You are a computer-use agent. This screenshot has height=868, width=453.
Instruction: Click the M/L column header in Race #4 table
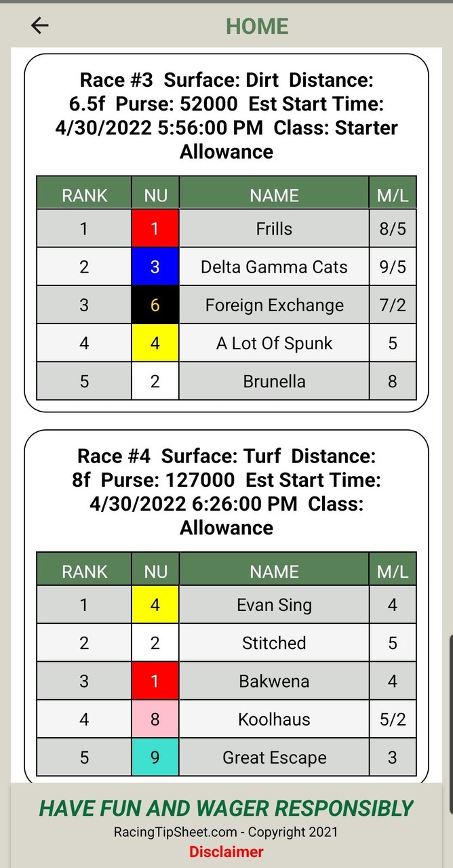point(392,570)
